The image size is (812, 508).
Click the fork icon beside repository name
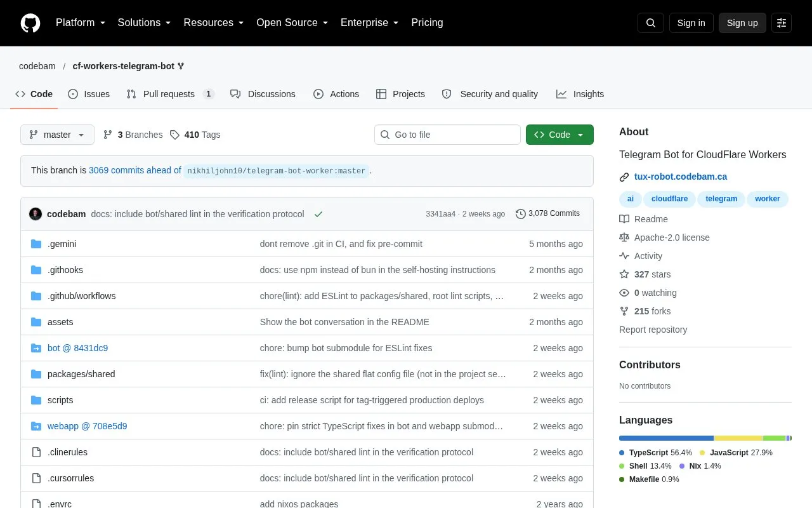coord(181,66)
